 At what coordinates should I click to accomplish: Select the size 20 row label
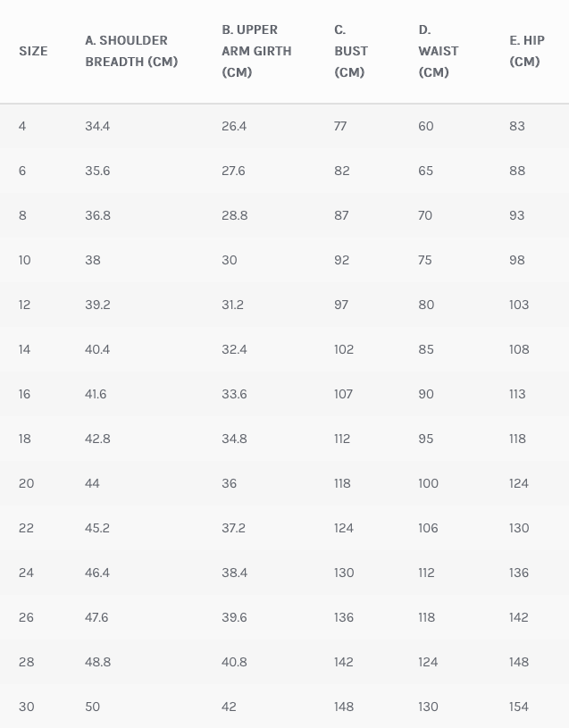[26, 483]
